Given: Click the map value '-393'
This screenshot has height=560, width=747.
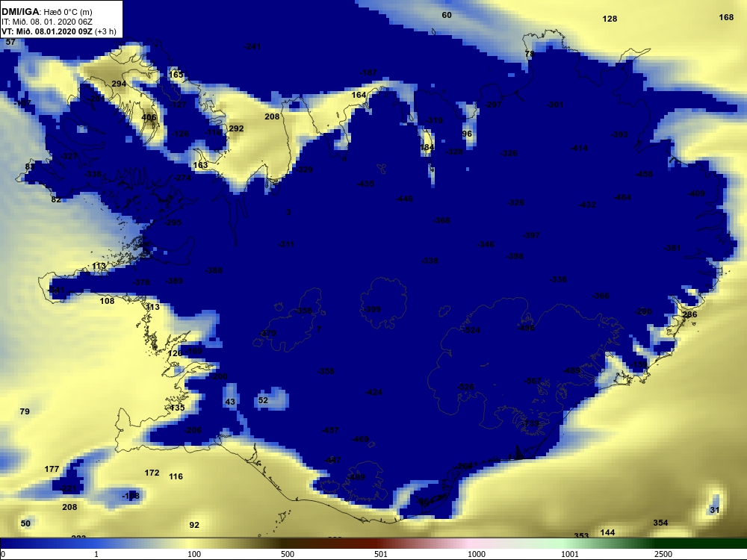Looking at the screenshot, I should (619, 134).
